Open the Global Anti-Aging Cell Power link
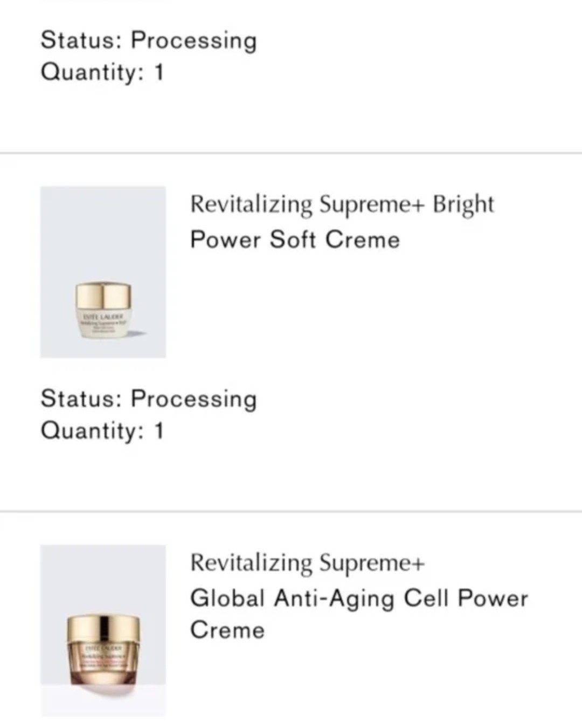582x728 pixels. coord(359,598)
